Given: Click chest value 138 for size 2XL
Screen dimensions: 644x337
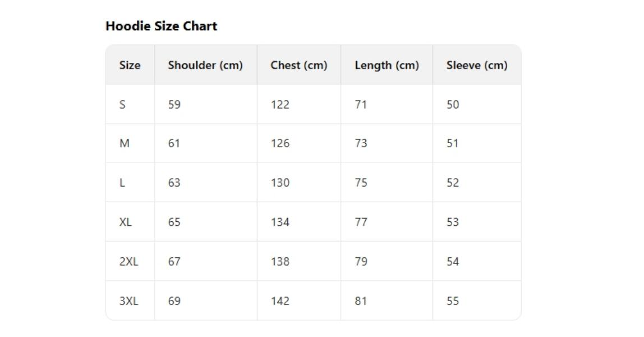Looking at the screenshot, I should click(x=280, y=261).
